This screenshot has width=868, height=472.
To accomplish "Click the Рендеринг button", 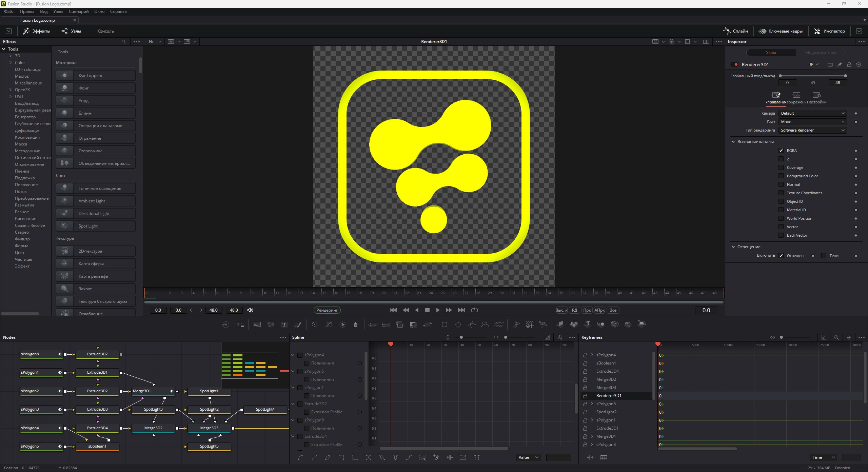I will 327,310.
